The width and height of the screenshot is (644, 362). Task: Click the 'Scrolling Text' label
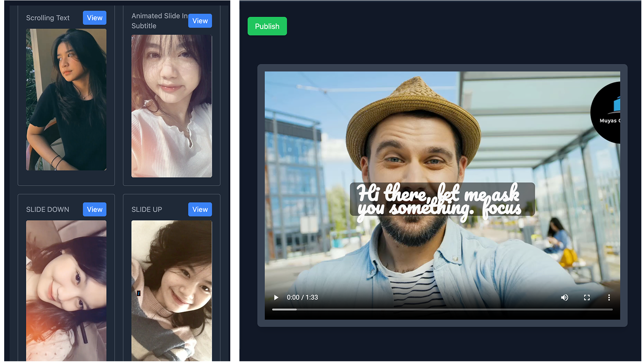48,18
